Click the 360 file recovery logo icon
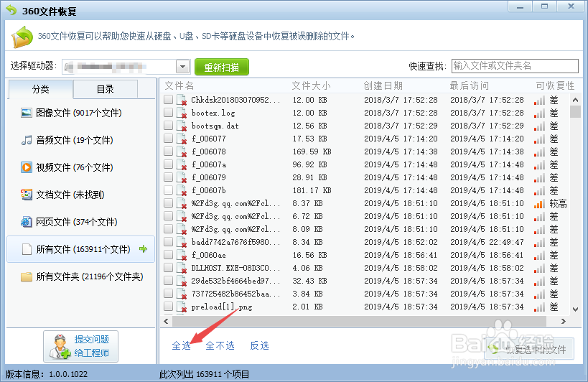Image resolution: width=588 pixels, height=382 pixels. (11, 11)
